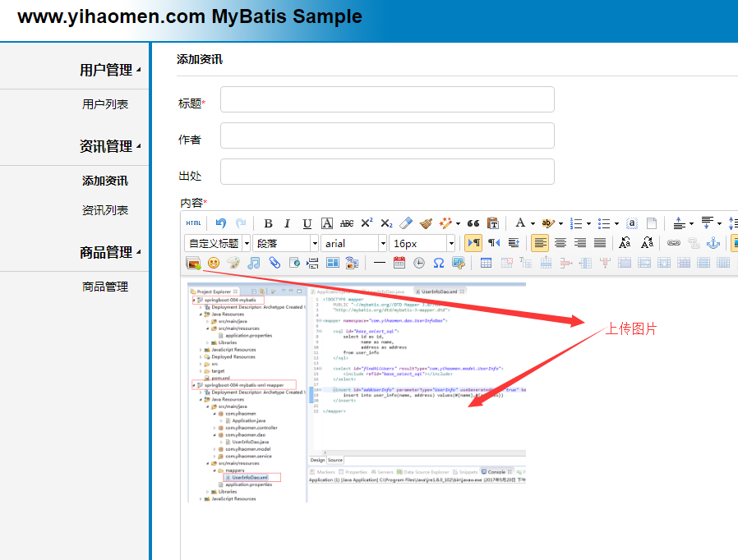Image resolution: width=738 pixels, height=560 pixels.
Task: Apply the bordered character A format
Action: pos(327,223)
